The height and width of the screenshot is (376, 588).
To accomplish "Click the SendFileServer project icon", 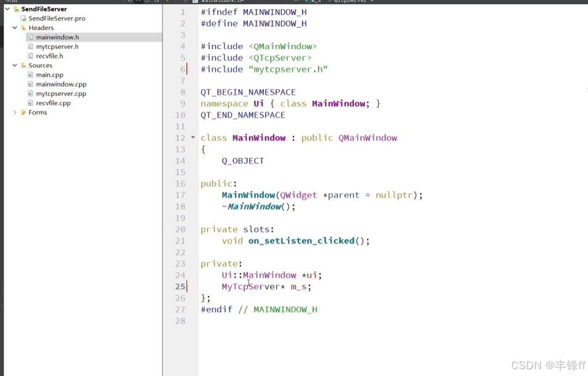I will [16, 9].
